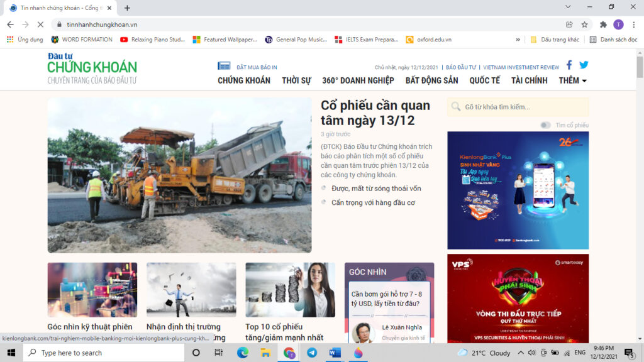The height and width of the screenshot is (362, 644).
Task: Open the Extensions puzzle icon
Action: tap(603, 25)
